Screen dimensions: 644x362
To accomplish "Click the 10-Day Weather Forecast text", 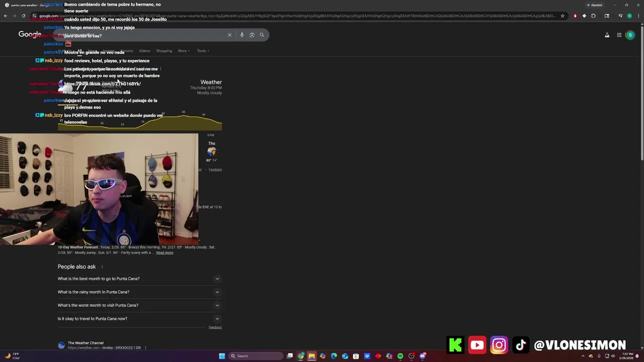I will pyautogui.click(x=78, y=247).
